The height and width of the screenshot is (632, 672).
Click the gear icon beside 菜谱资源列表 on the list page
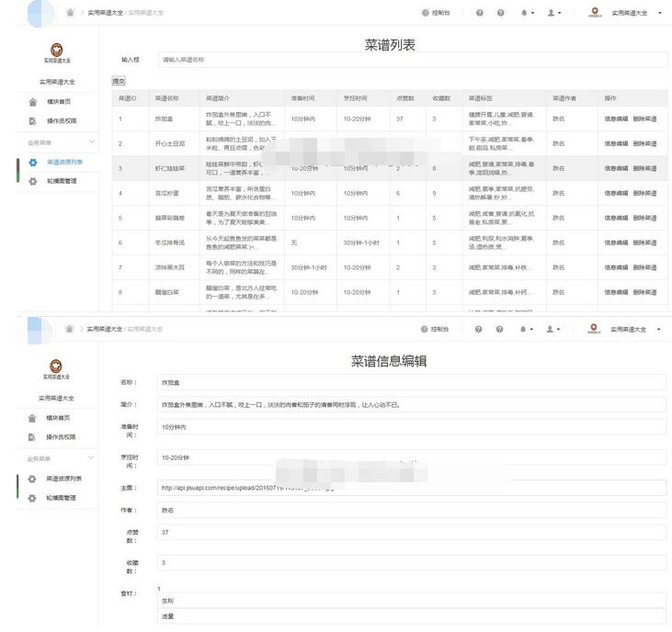(33, 163)
